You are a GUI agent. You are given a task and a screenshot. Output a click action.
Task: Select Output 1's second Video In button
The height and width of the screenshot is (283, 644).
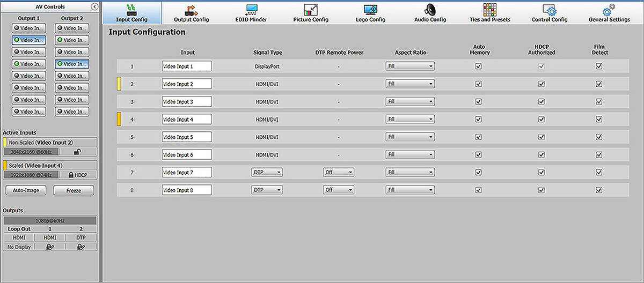pyautogui.click(x=28, y=40)
